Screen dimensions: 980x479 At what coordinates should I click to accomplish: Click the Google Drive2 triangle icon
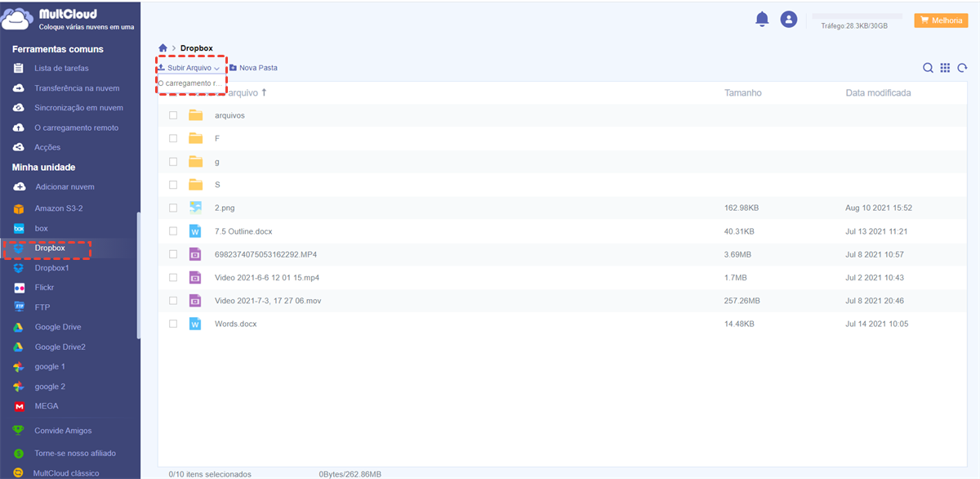coord(19,347)
